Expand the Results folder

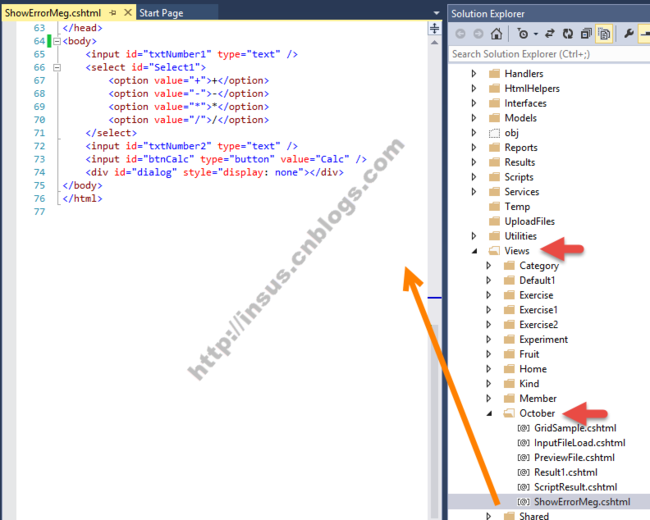pos(474,162)
